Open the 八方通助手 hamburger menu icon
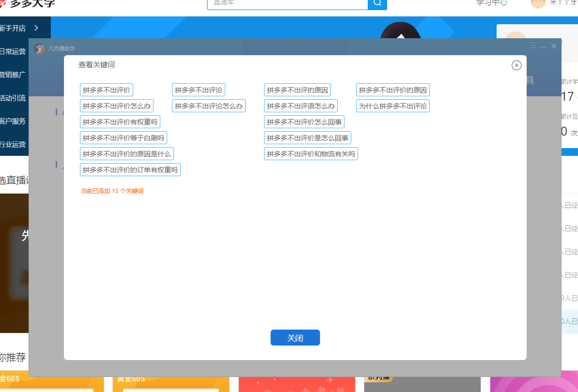The height and width of the screenshot is (392, 578). (533, 46)
